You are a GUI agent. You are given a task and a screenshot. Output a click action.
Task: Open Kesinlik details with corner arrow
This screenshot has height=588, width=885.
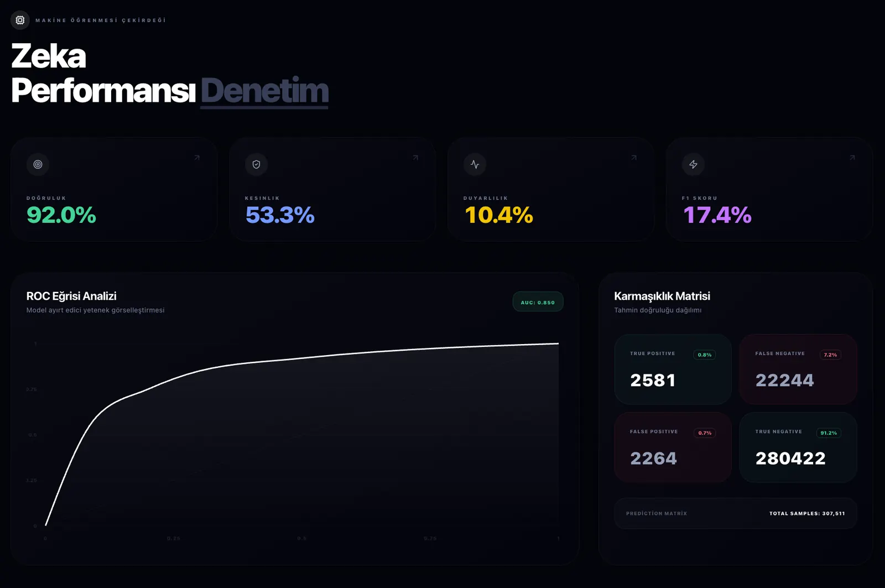point(415,158)
